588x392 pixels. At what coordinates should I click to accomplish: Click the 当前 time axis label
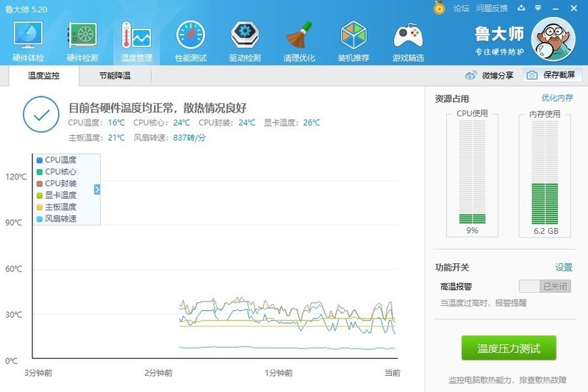[392, 373]
